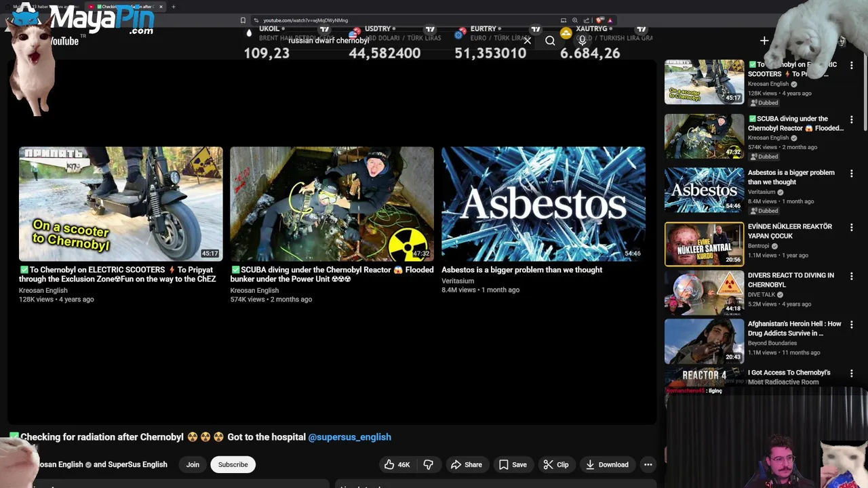Click the 'Dubbed' badge under Asbestos sidebar video

pos(764,211)
